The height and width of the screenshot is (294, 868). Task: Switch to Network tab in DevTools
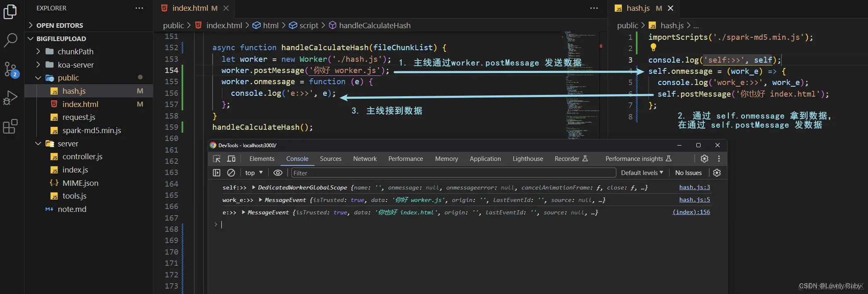[x=365, y=159]
